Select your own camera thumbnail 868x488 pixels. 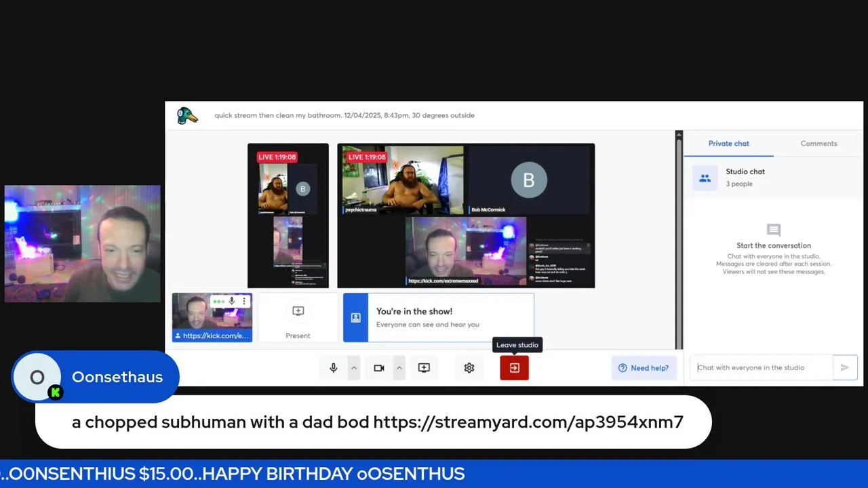[212, 317]
